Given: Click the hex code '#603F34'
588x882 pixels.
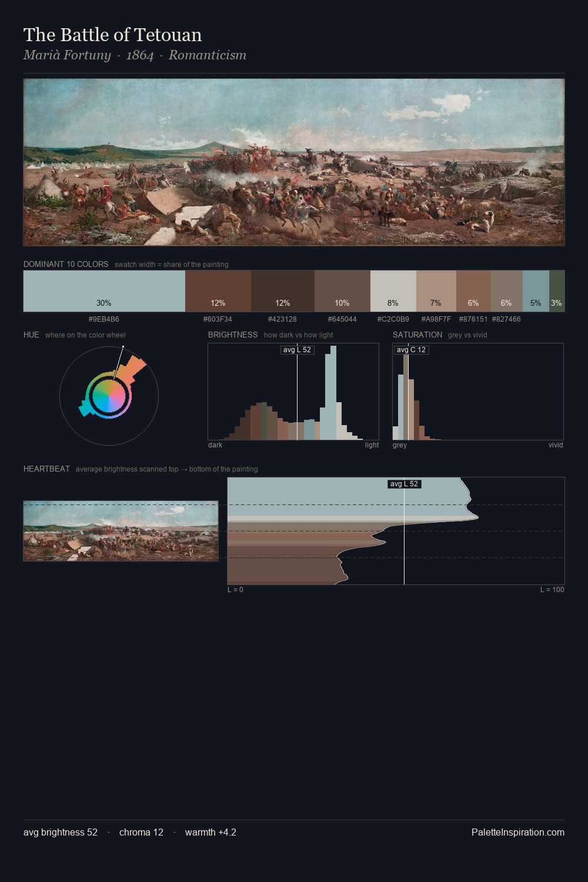Looking at the screenshot, I should 218,319.
